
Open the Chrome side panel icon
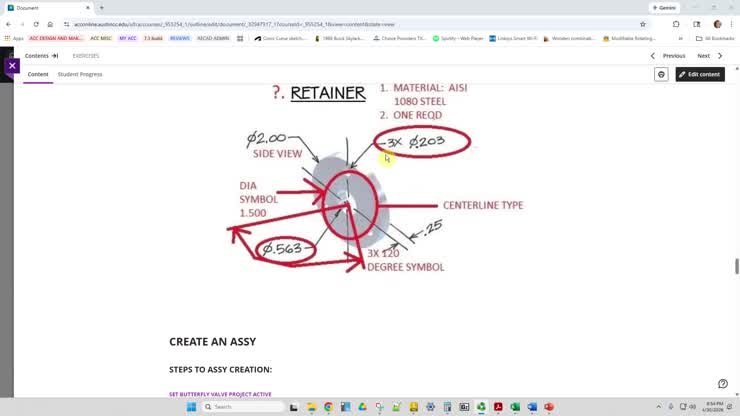(x=697, y=24)
